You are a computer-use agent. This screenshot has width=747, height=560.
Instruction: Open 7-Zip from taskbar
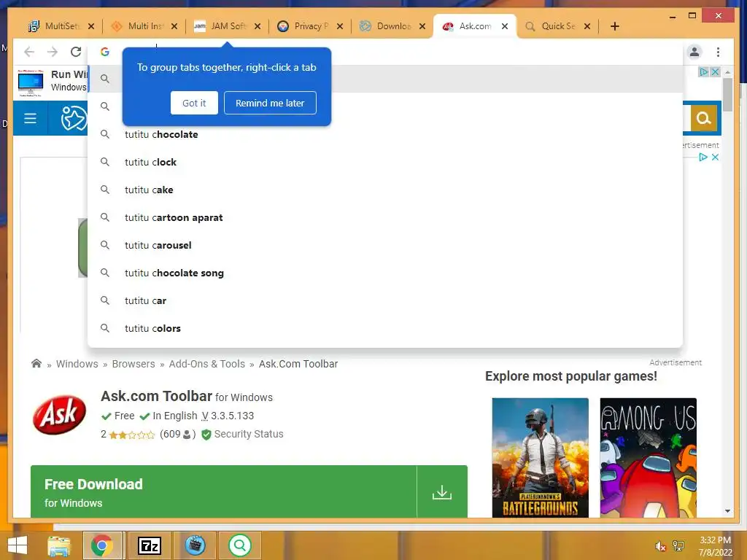(149, 545)
